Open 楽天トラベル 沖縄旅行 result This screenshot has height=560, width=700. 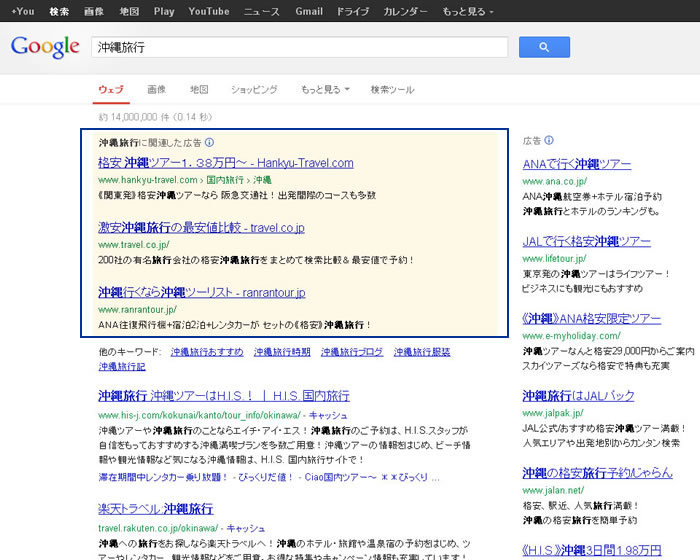tap(155, 509)
